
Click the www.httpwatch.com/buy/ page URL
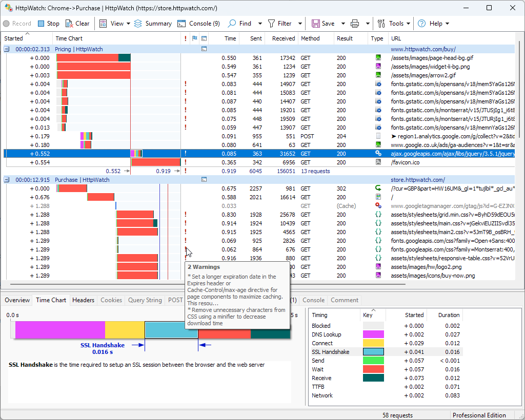coord(423,49)
